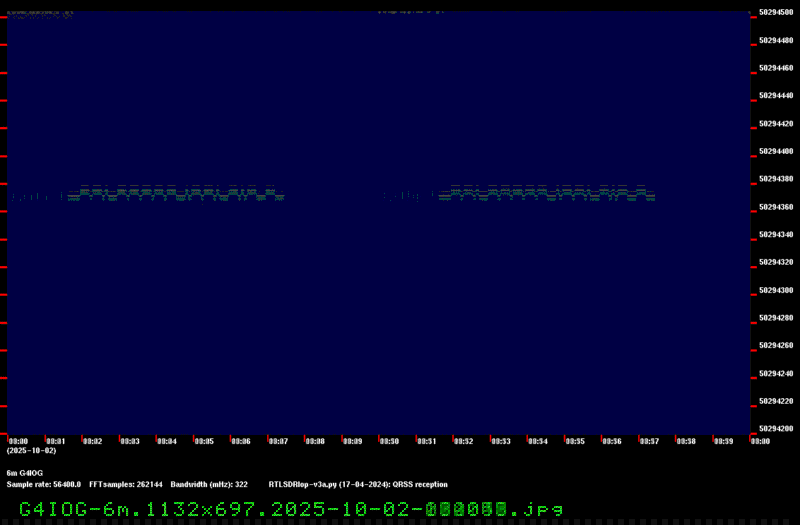The height and width of the screenshot is (525, 800).
Task: Select the 50294420 frequency label
Action: click(776, 123)
